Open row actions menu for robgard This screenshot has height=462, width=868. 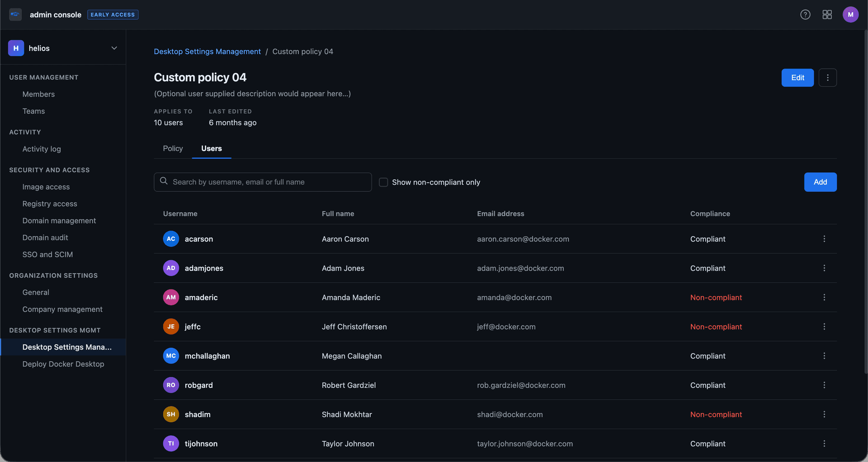coord(824,385)
